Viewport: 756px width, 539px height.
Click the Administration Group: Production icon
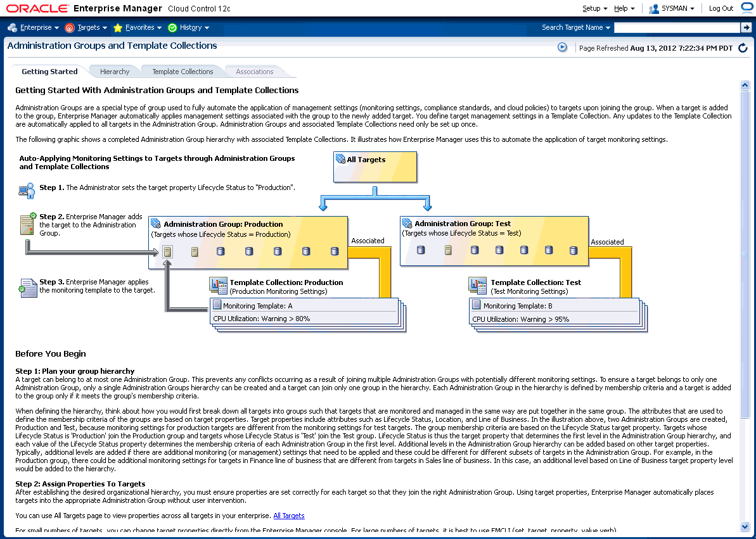point(156,223)
